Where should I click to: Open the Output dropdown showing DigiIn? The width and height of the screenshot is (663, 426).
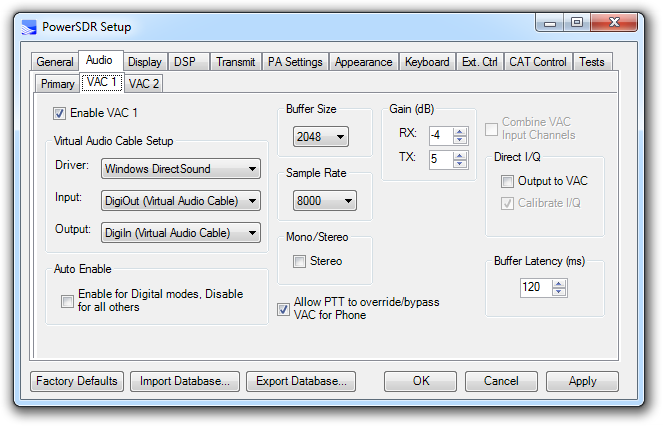181,233
